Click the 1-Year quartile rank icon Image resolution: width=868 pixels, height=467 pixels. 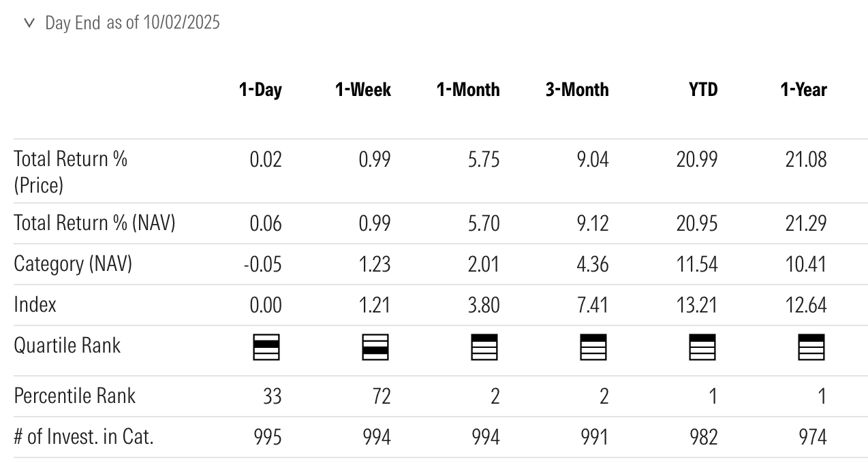811,347
